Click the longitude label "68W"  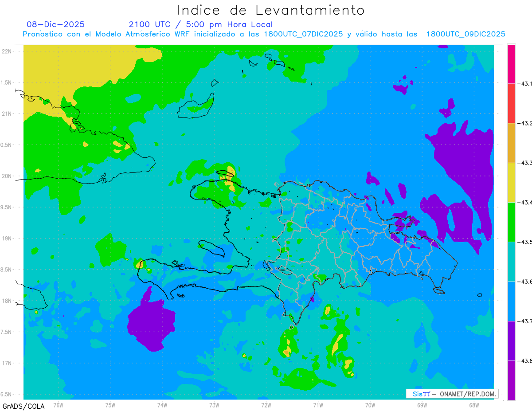[x=474, y=405]
